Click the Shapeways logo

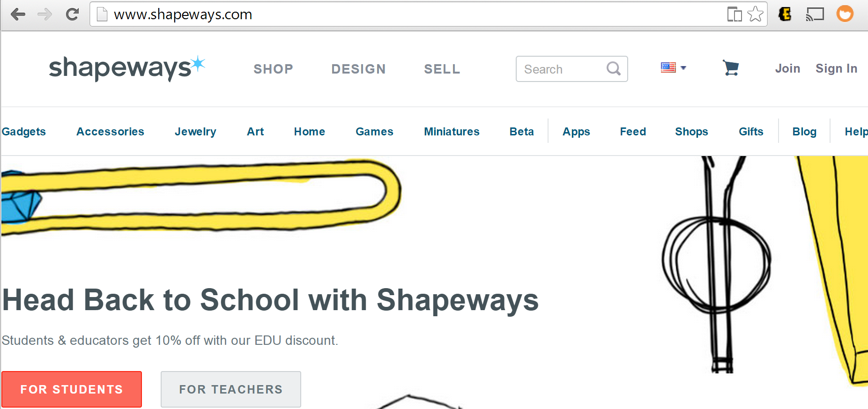pyautogui.click(x=127, y=68)
